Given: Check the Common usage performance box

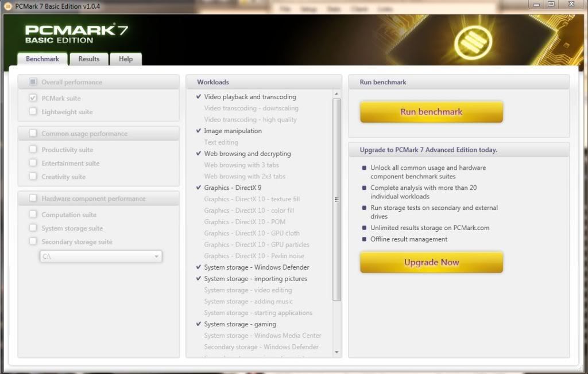Looking at the screenshot, I should tap(33, 133).
